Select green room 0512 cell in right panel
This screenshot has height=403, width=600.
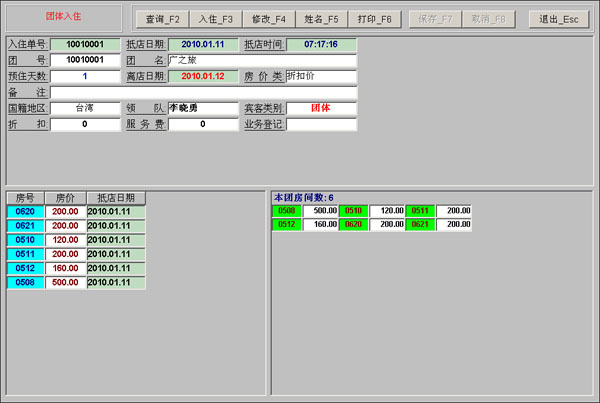[287, 225]
